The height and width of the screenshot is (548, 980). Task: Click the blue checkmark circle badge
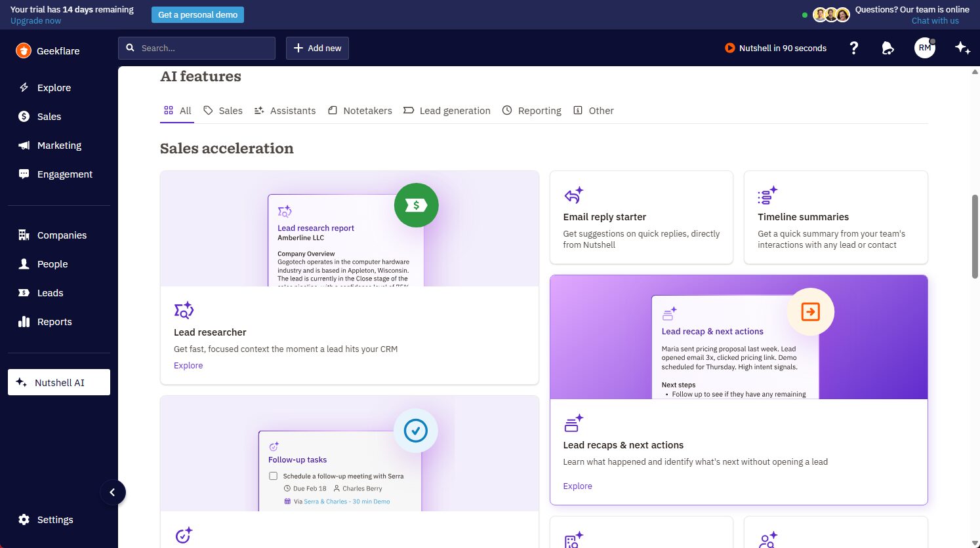415,431
